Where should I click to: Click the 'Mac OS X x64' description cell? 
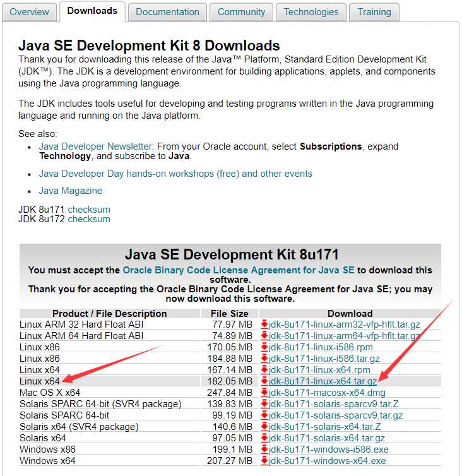(x=110, y=393)
